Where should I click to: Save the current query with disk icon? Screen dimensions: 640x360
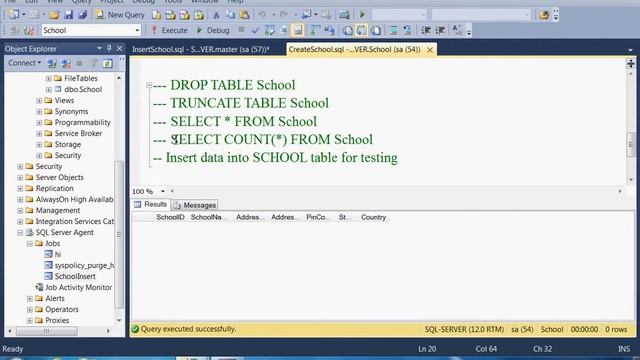[x=69, y=15]
